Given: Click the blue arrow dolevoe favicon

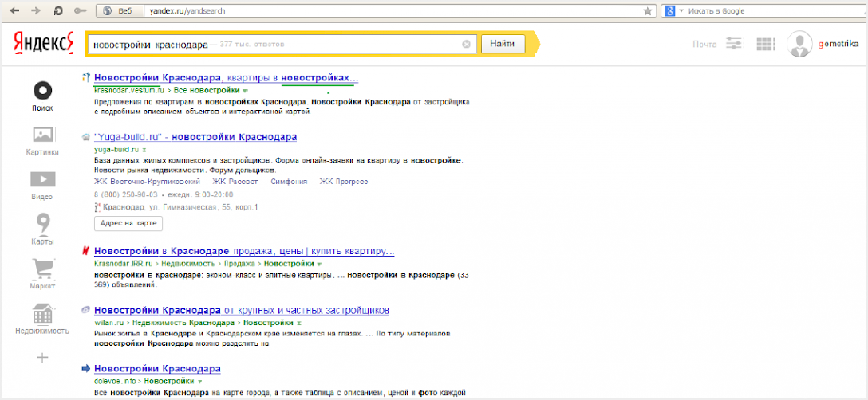Looking at the screenshot, I should pyautogui.click(x=86, y=368).
